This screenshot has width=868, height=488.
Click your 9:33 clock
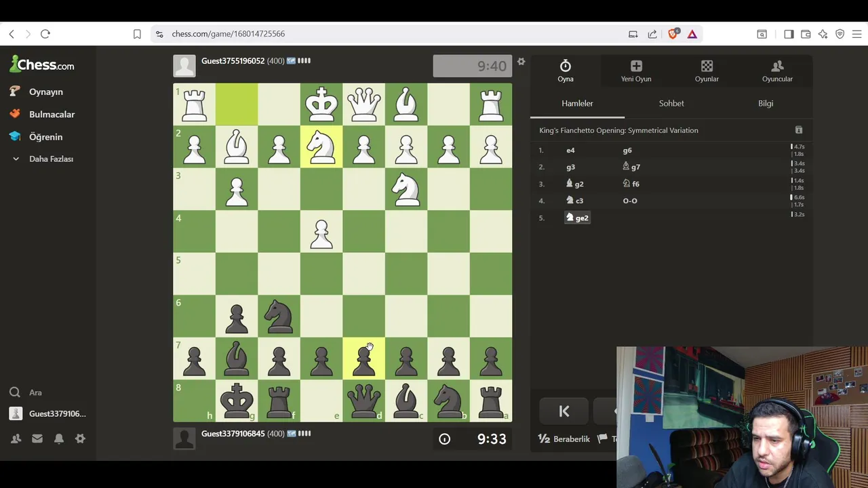click(473, 439)
